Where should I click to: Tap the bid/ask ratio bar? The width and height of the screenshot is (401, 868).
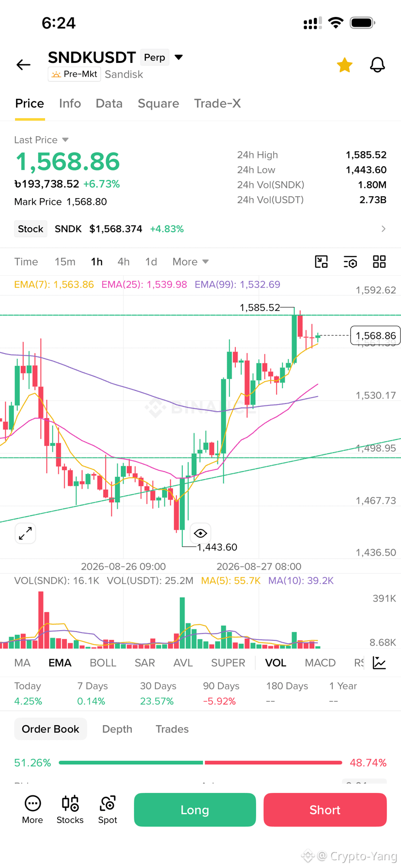(200, 762)
